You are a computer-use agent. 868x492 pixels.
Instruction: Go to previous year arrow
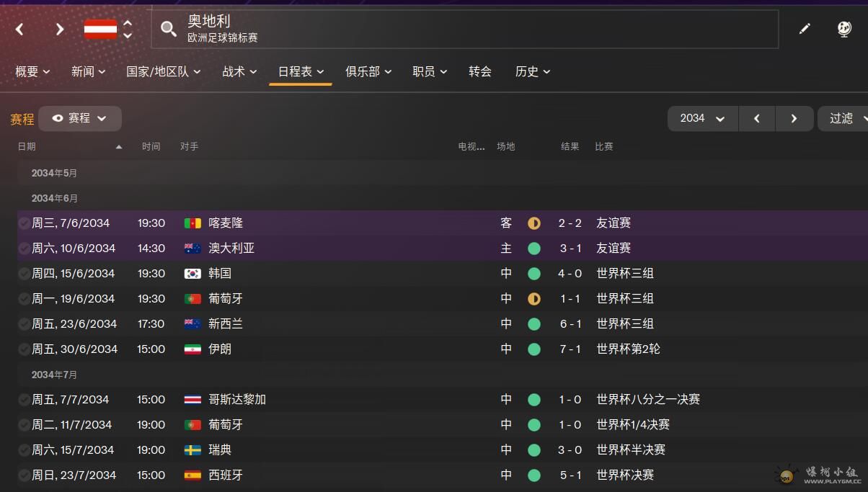coord(756,118)
